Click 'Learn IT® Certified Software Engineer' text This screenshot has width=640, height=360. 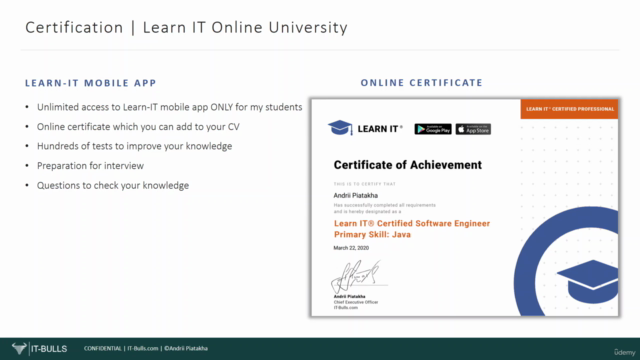click(x=412, y=223)
